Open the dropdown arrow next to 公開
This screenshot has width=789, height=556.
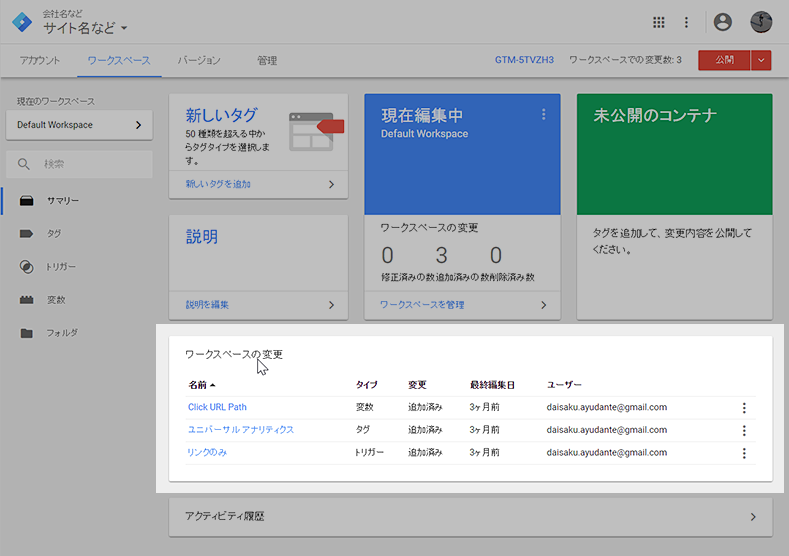pos(761,60)
